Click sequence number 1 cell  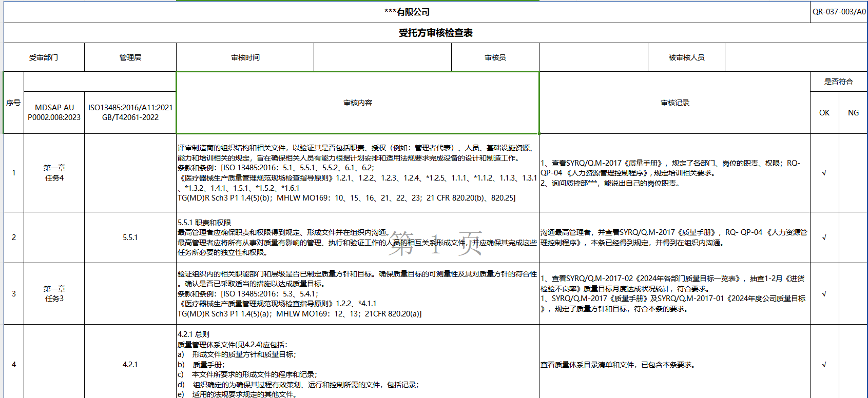14,173
